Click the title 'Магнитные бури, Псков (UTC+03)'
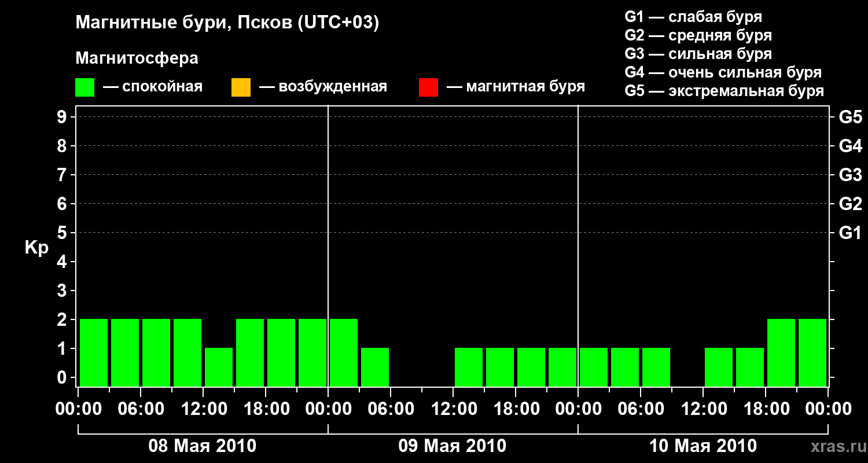868x463 pixels. click(x=227, y=23)
